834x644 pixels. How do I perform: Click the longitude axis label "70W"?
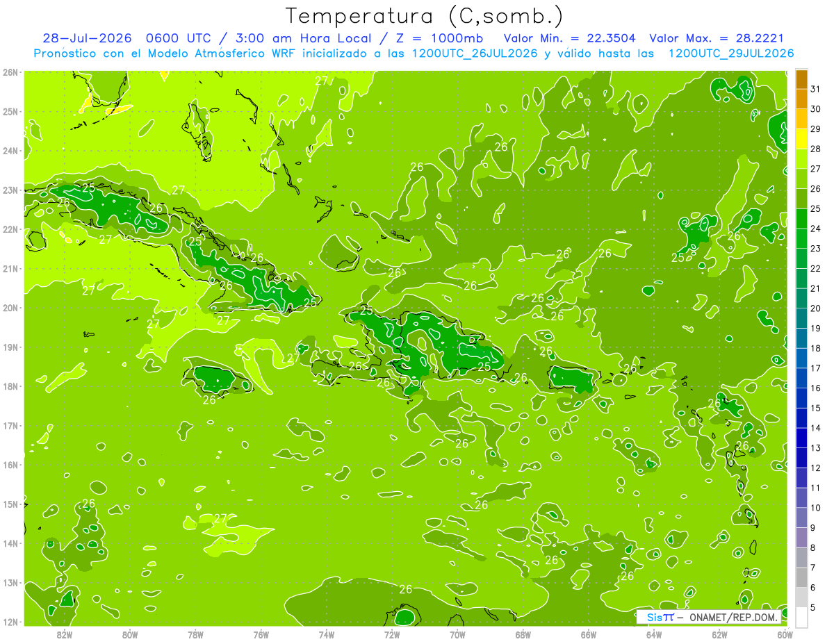coord(457,634)
